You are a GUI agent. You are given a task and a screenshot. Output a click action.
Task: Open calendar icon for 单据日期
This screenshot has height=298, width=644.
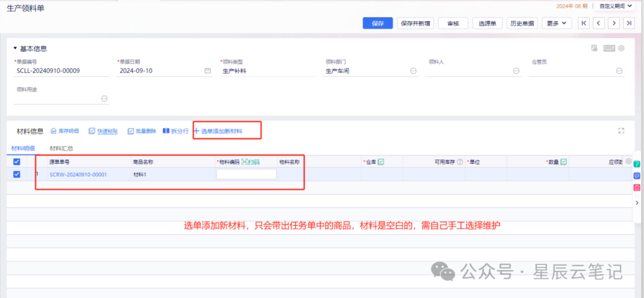tap(208, 71)
